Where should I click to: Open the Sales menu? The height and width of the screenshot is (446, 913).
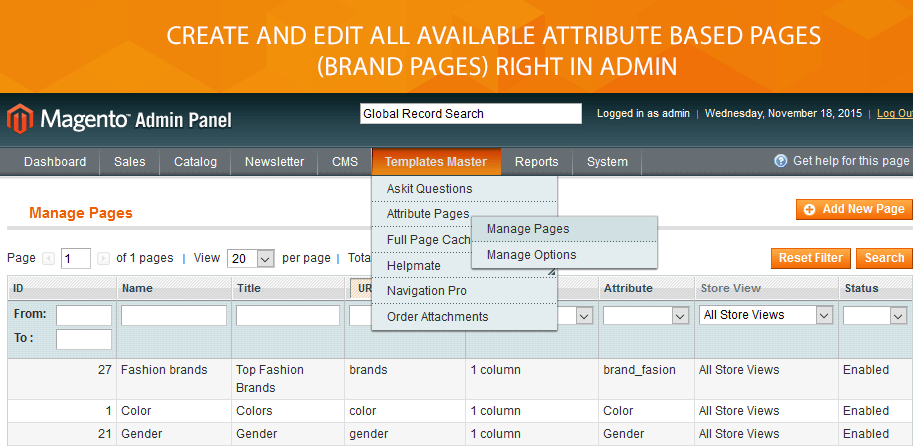coord(129,162)
